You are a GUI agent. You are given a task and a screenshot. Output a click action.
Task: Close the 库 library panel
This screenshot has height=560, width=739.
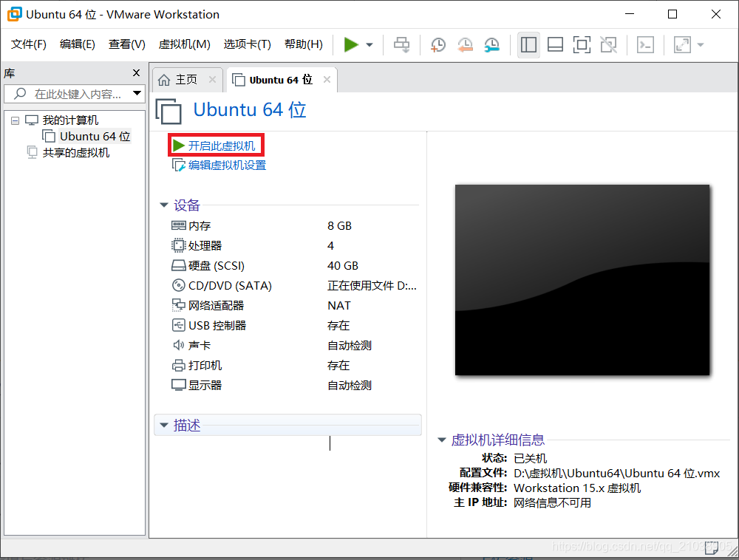pos(136,73)
